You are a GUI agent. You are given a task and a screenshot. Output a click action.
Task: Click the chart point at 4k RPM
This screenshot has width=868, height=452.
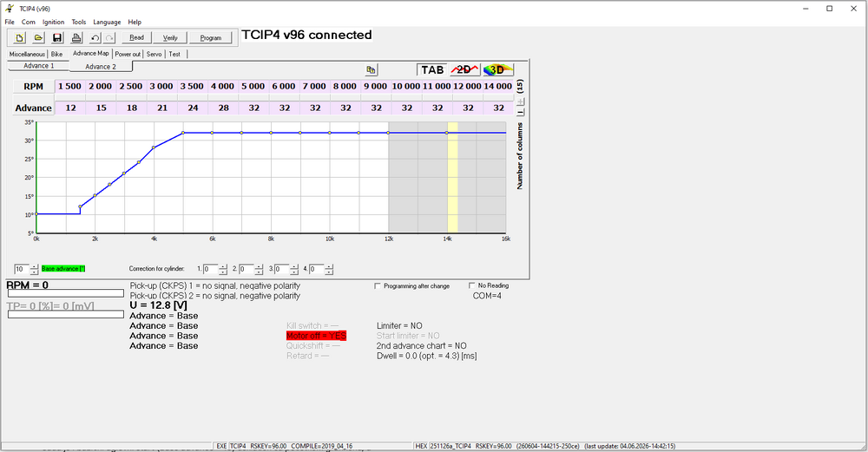click(154, 147)
